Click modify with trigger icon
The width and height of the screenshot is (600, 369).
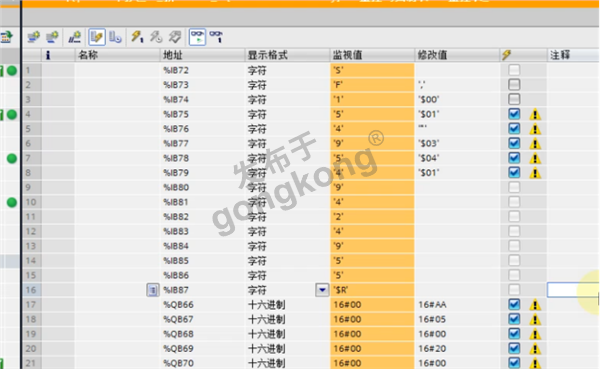pos(156,37)
